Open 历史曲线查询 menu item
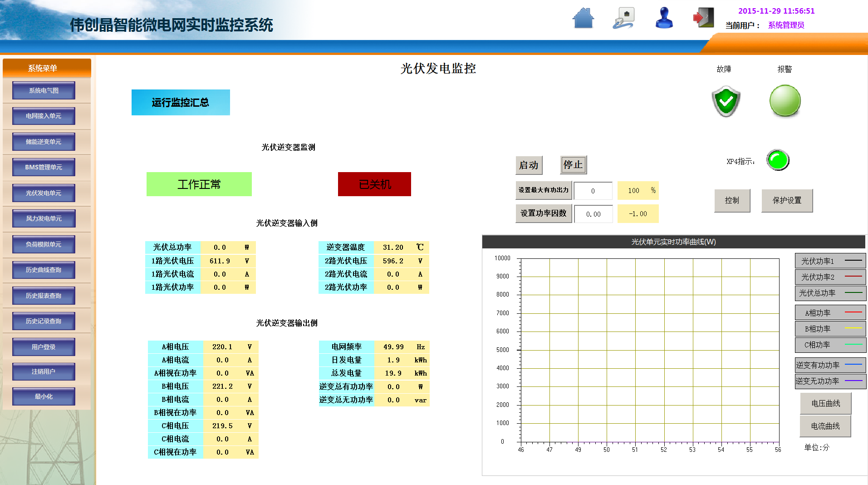 44,270
